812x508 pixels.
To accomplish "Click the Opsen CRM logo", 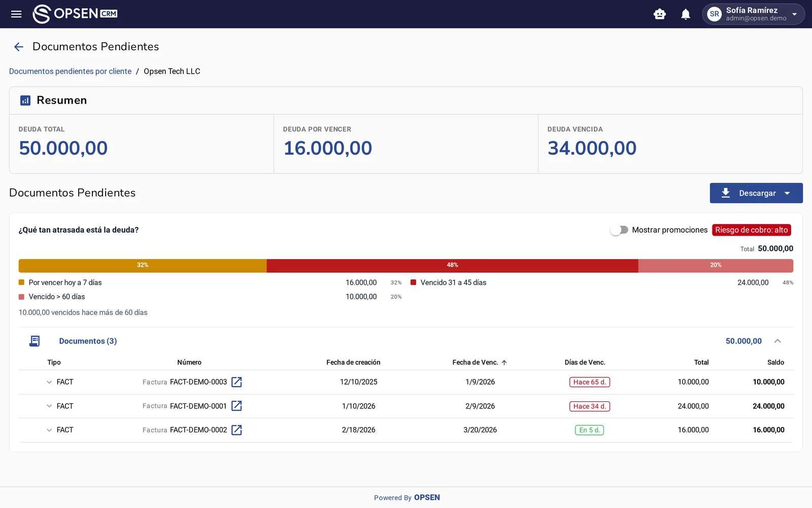I will 75,14.
